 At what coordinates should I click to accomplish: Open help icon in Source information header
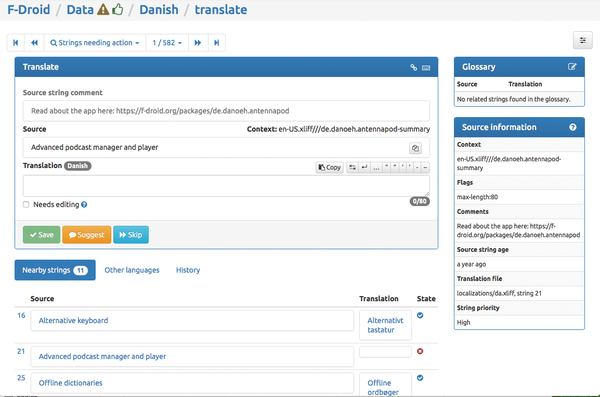coord(573,127)
